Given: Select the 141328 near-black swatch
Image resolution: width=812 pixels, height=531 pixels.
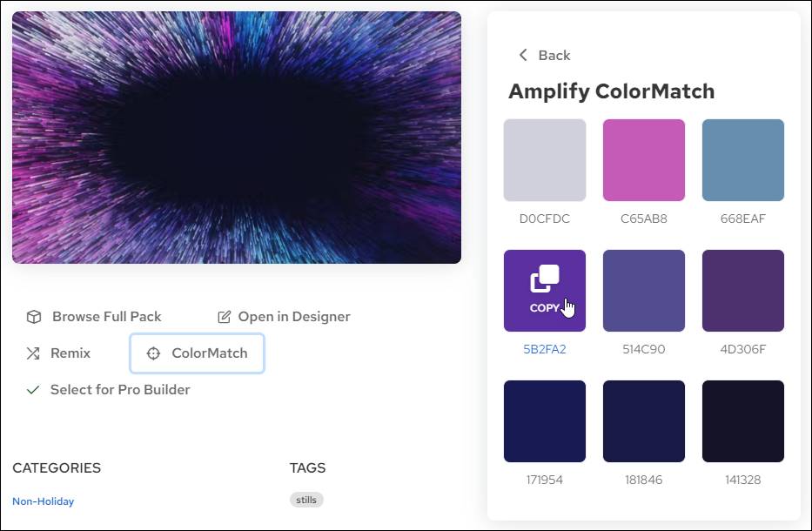Looking at the screenshot, I should (743, 421).
